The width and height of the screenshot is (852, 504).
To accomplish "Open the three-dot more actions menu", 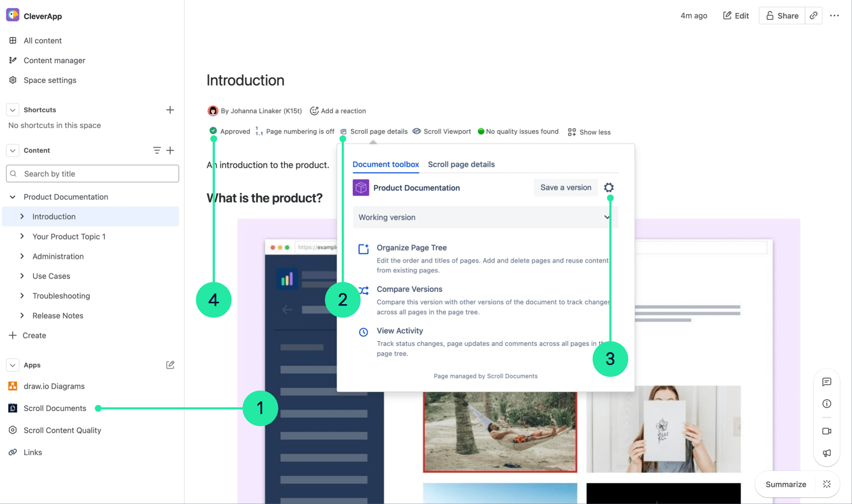I will [x=834, y=16].
